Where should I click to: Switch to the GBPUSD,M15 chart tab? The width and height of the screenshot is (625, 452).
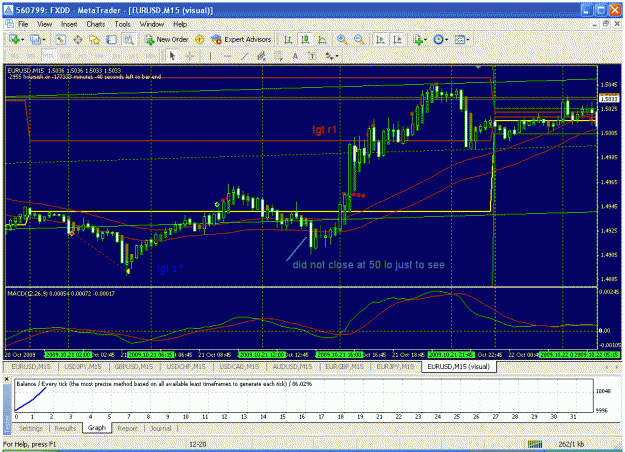(134, 366)
